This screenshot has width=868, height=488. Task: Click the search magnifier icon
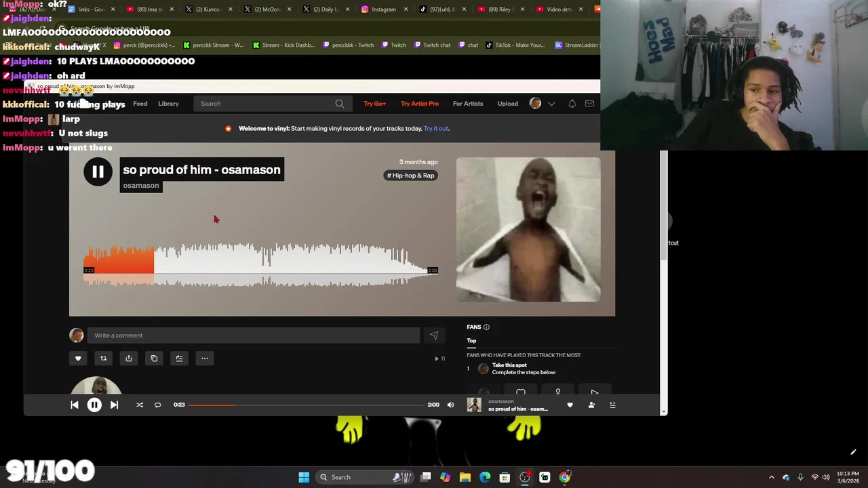coord(340,104)
